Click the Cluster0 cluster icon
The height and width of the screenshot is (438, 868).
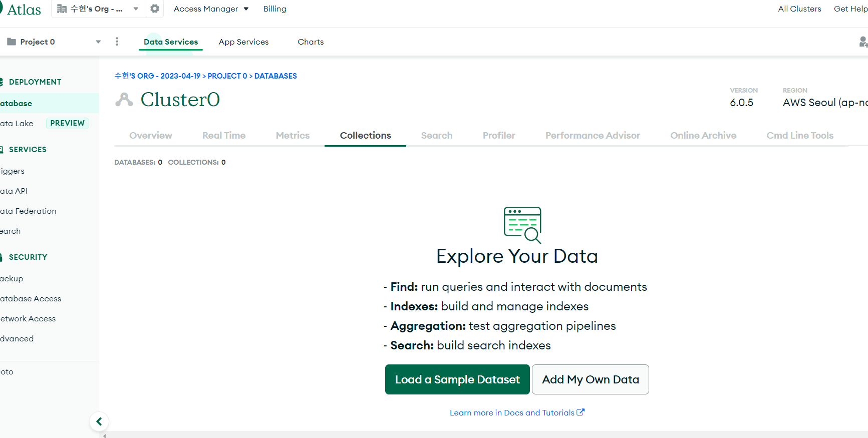[124, 100]
